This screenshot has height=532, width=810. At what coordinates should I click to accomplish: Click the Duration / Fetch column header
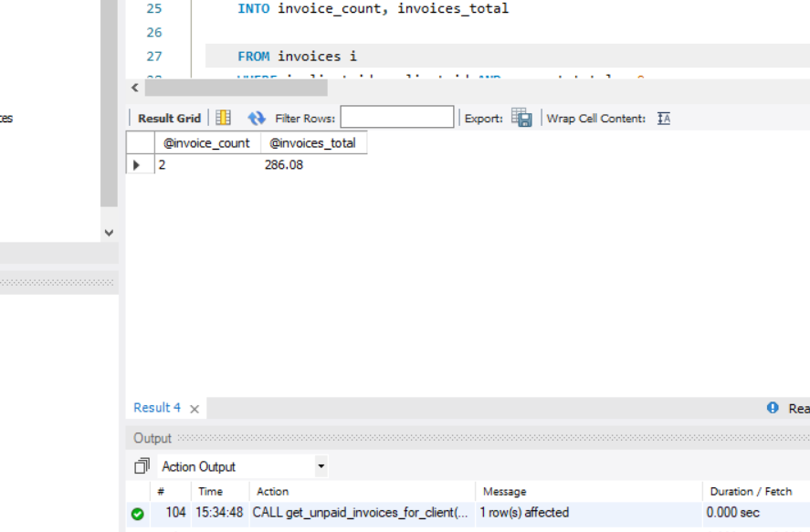751,491
